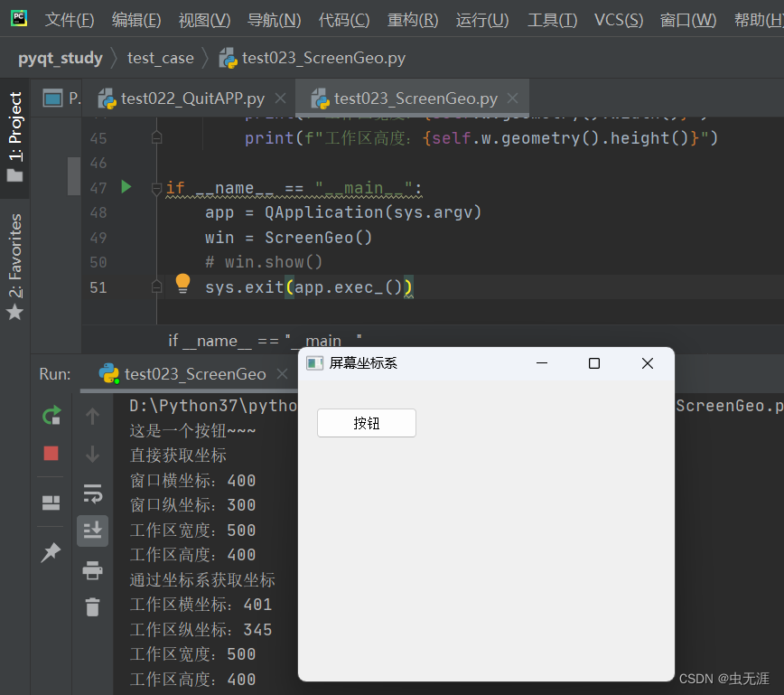Open the 视图(V) menu
The height and width of the screenshot is (695, 784).
(204, 20)
